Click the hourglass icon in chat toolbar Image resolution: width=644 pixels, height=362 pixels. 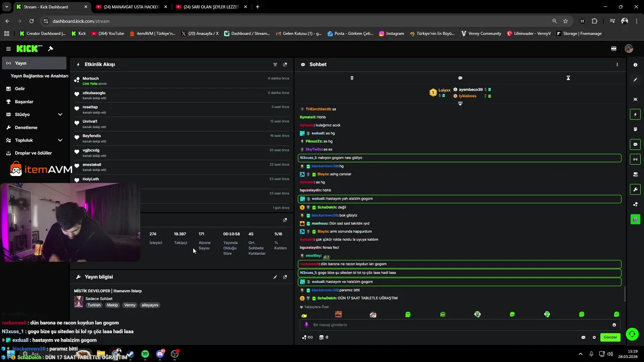click(568, 78)
